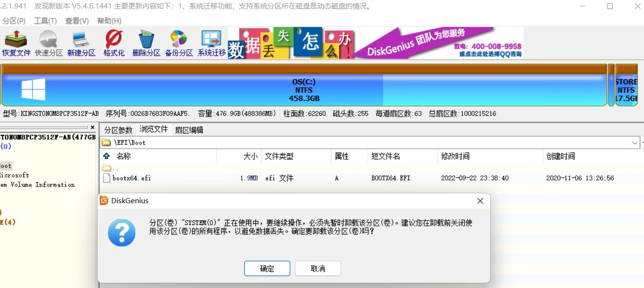This screenshot has height=288, width=644.
Task: Click the New Partition (新建分区) icon
Action: (x=81, y=44)
